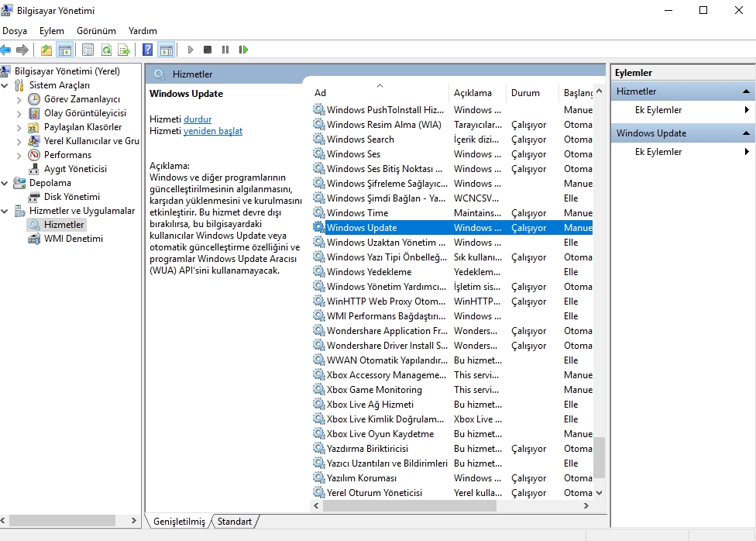Image resolution: width=756 pixels, height=541 pixels.
Task: Click the Görev Zamanlayıcı clock icon
Action: [34, 99]
